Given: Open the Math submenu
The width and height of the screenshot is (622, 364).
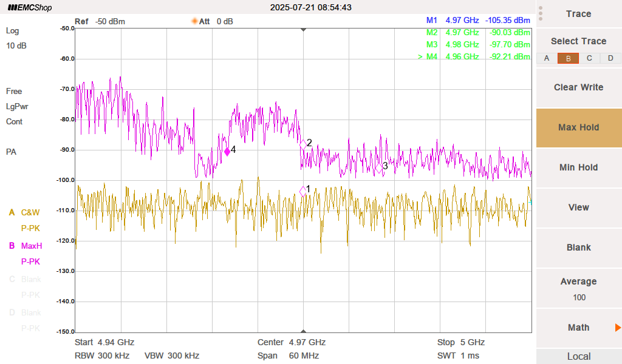Looking at the screenshot, I should tap(578, 328).
